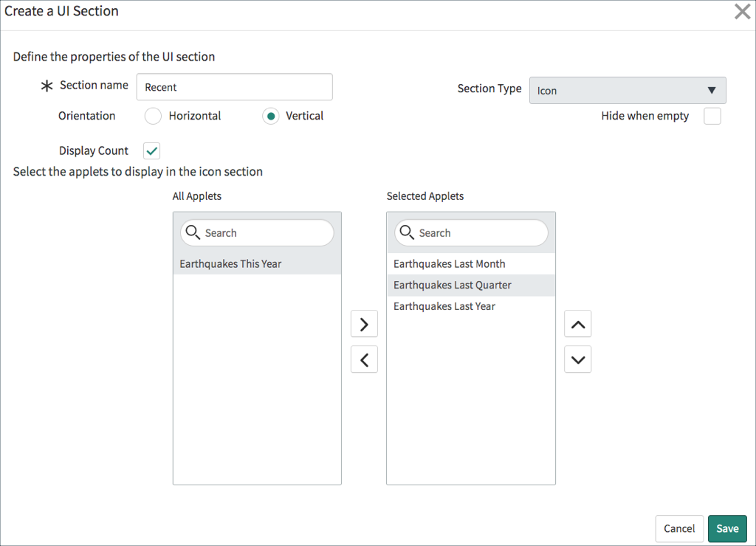Move Earthquakes Last Quarter down
Screen dimensions: 756x546
(577, 359)
